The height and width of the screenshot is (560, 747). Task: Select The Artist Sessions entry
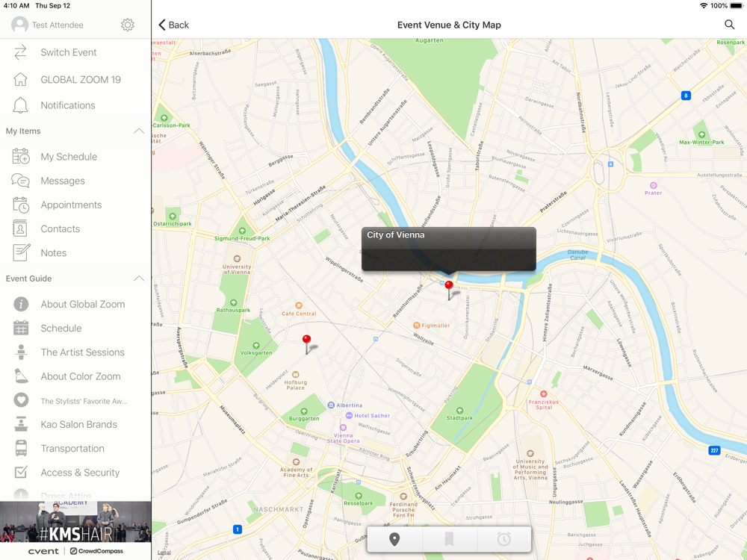[x=75, y=352]
